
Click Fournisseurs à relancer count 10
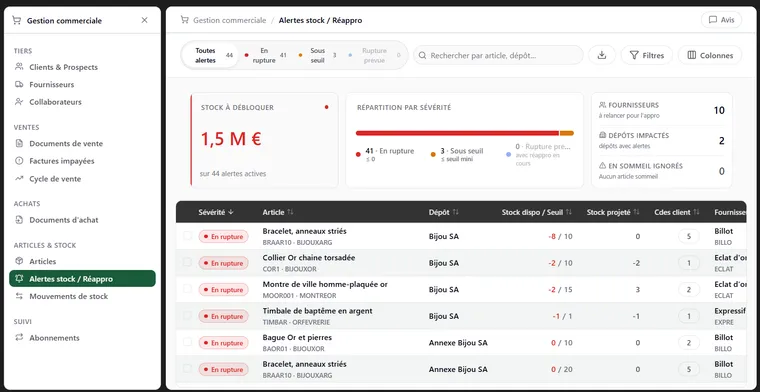tap(719, 110)
